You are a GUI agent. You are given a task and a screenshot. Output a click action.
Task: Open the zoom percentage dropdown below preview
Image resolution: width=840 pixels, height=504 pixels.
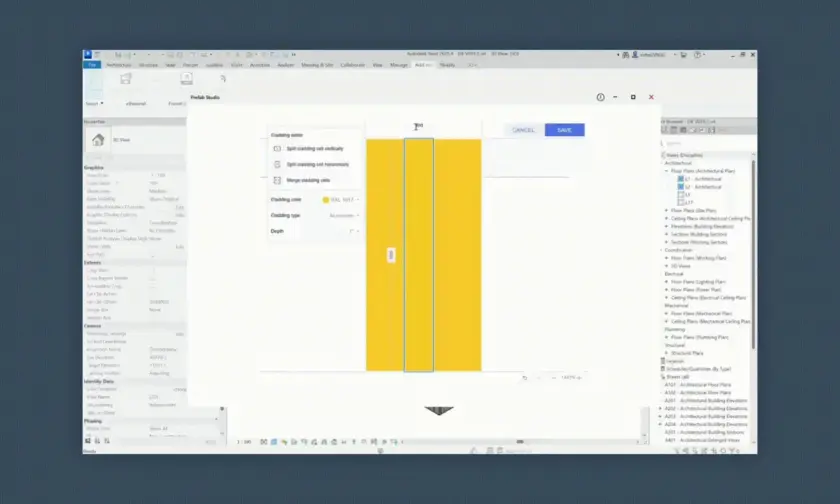coord(571,378)
